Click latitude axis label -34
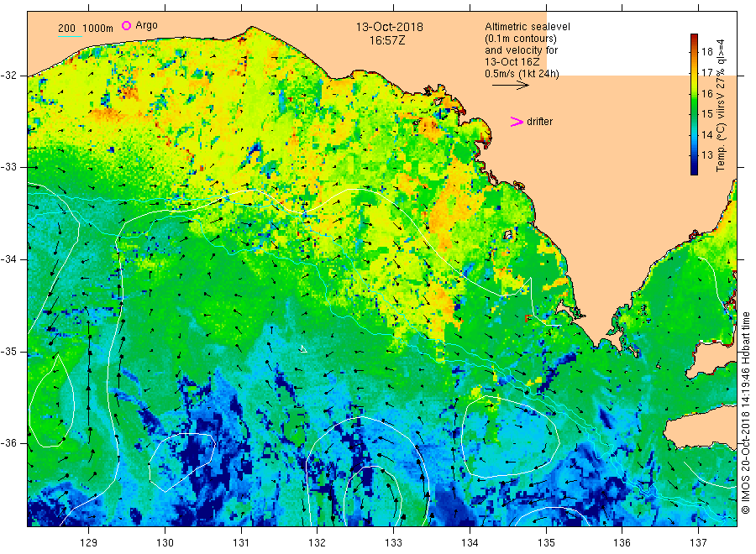Image resolution: width=756 pixels, height=554 pixels. pos(8,259)
